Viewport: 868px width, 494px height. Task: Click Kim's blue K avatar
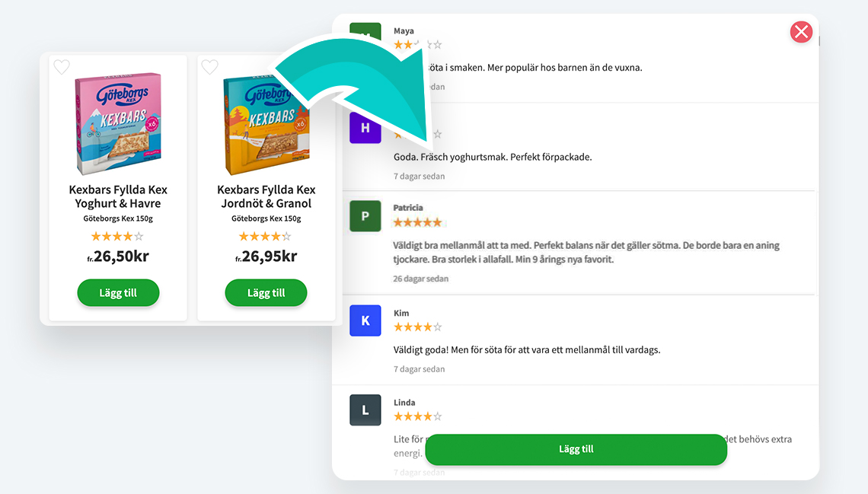click(365, 320)
